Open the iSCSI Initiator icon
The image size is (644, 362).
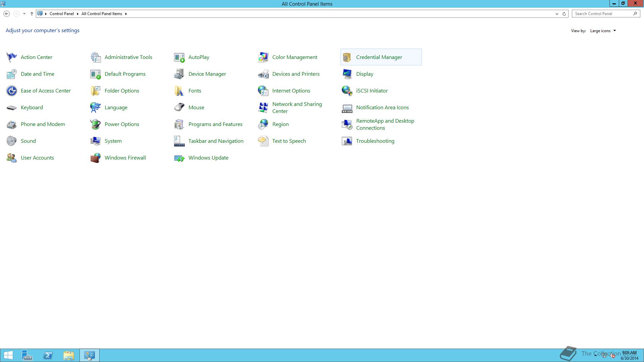347,91
